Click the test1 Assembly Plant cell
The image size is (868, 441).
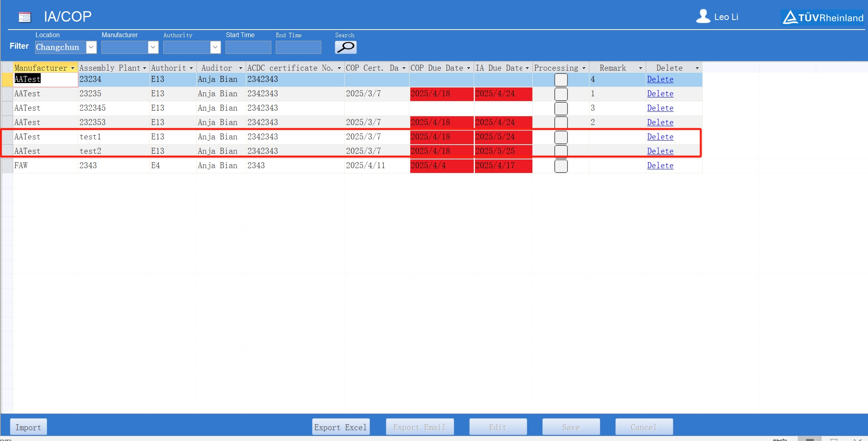click(114, 137)
